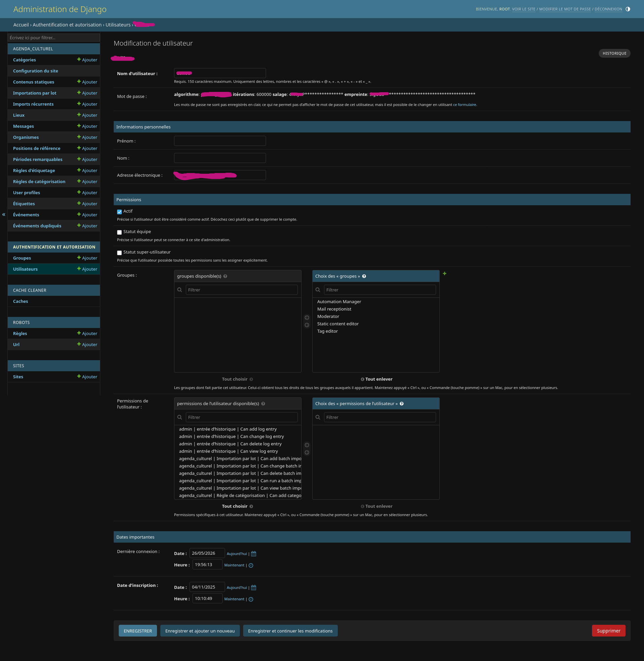Open the clock picker for Dernière connexion
This screenshot has width=644, height=661.
pyautogui.click(x=251, y=565)
